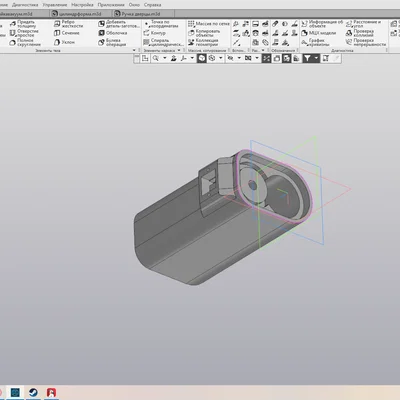Toggle the highlighted filter funnel button
Viewport: 400px width, 400px height.
[307, 58]
